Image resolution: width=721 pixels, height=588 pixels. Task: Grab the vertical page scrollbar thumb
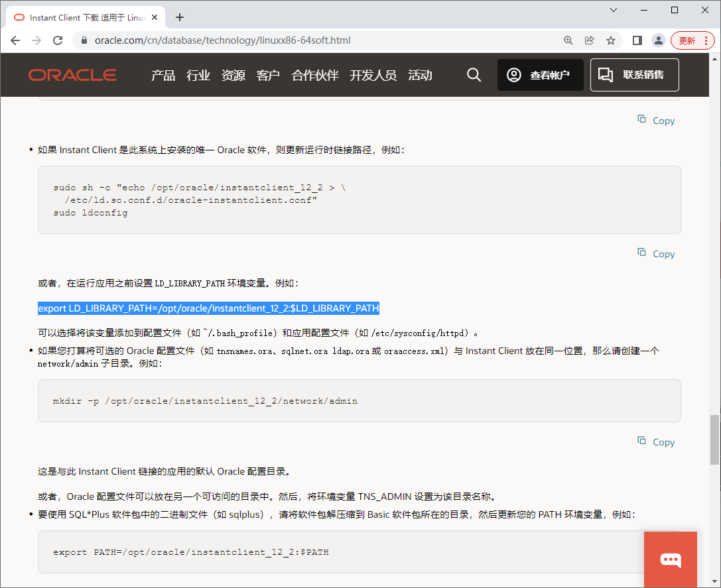[x=714, y=440]
